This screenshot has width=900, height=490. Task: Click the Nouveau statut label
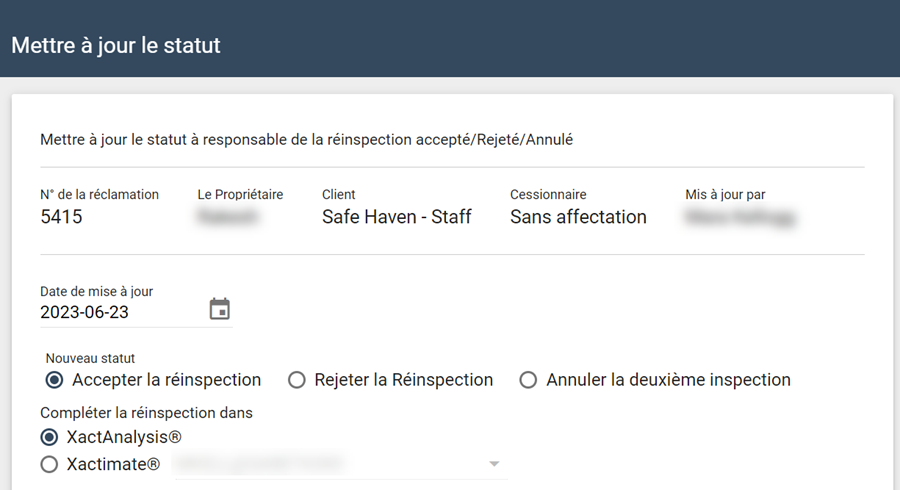tap(90, 358)
